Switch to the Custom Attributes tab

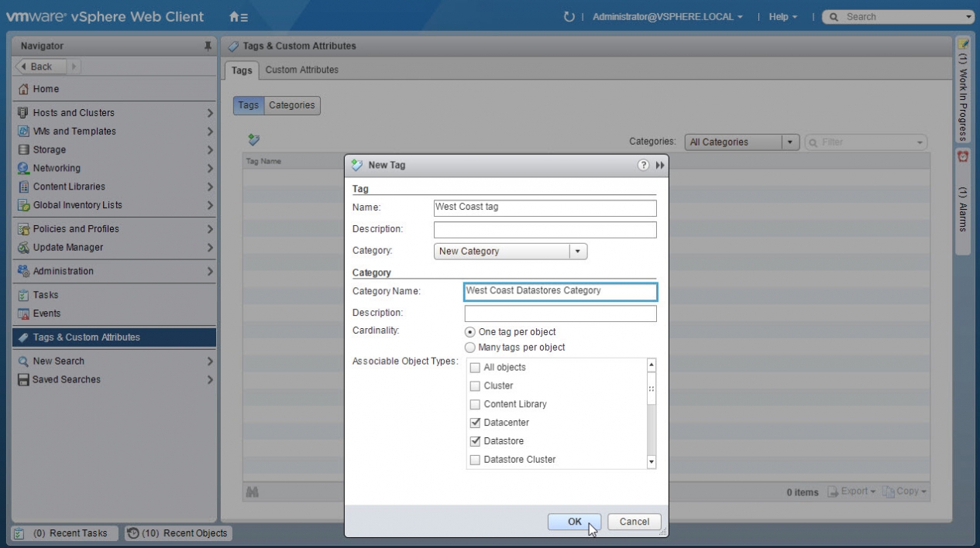[301, 70]
